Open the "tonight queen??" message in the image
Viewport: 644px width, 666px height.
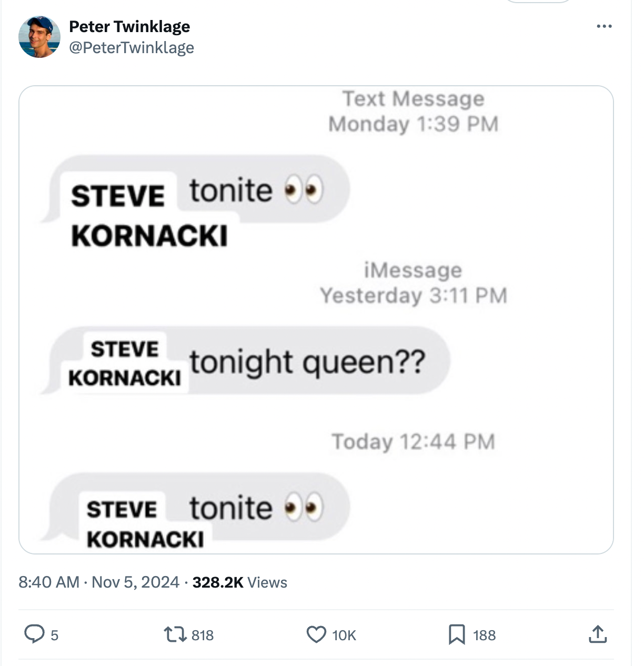coord(307,362)
